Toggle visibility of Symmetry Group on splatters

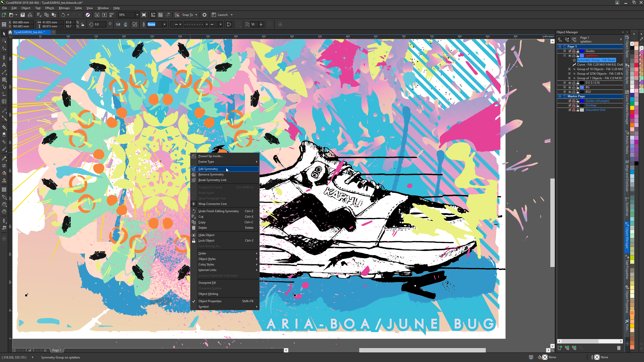(x=569, y=60)
